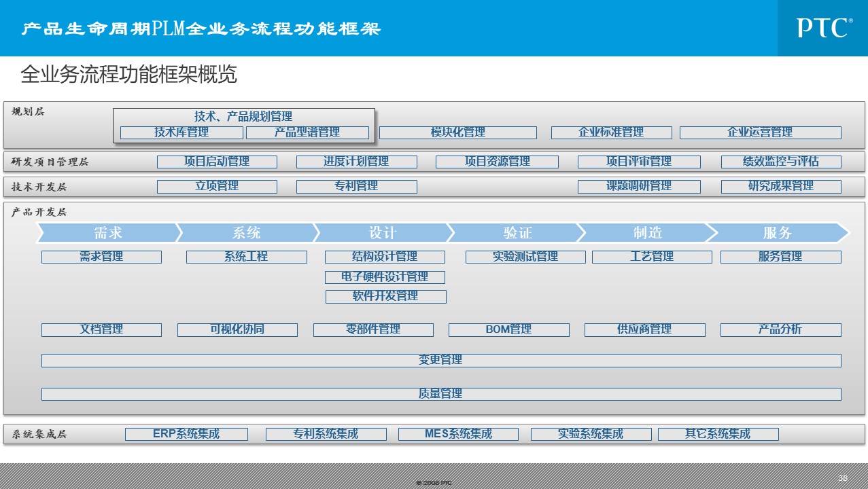Click the 模块化管理 box
868x489 pixels.
(457, 132)
